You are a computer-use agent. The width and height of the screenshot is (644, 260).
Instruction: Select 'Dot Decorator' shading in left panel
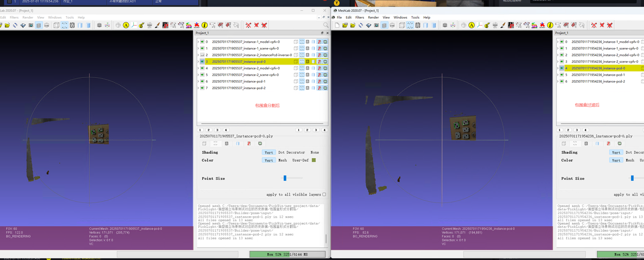click(291, 152)
